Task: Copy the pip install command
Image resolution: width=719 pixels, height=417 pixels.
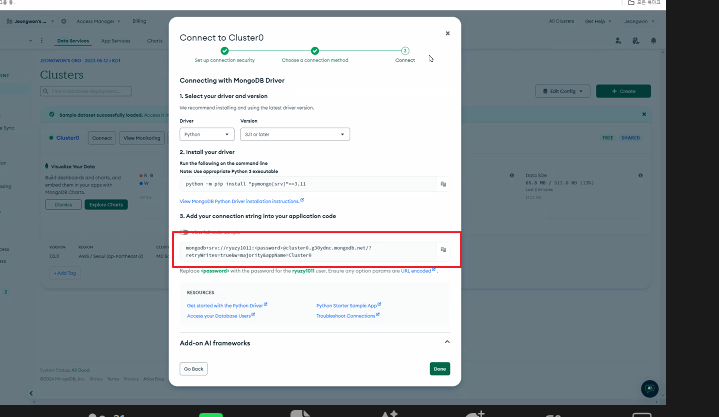Action: (x=443, y=184)
